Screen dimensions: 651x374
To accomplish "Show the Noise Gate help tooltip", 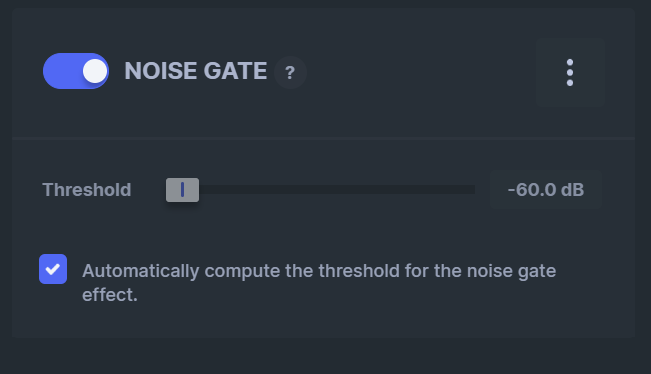I will 290,73.
